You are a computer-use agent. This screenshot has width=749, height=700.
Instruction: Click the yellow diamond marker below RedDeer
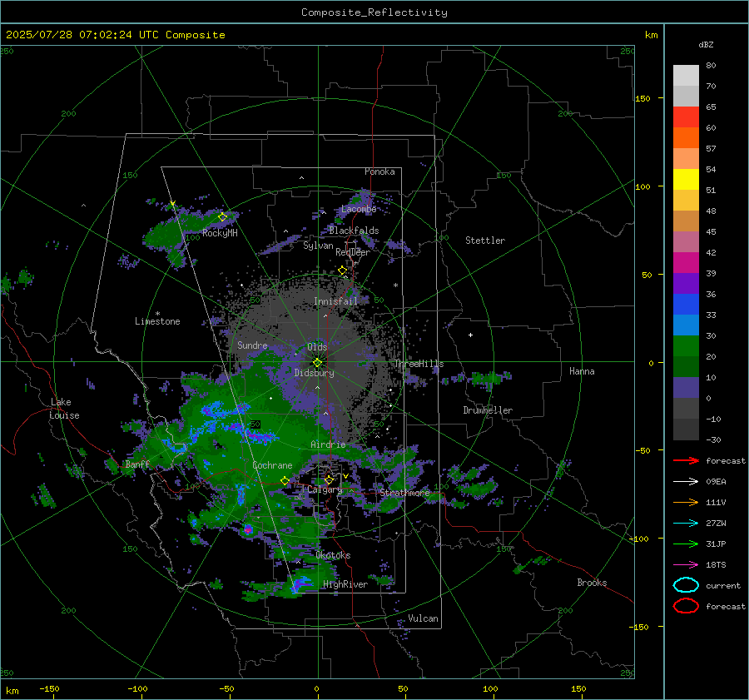342,271
